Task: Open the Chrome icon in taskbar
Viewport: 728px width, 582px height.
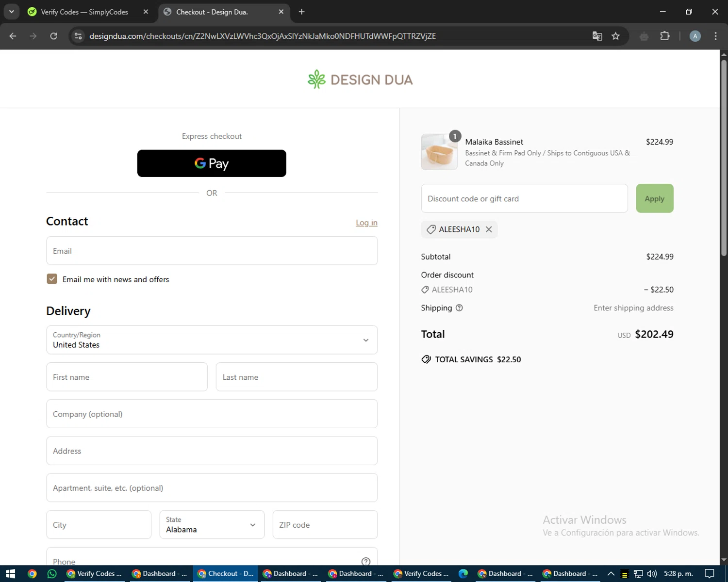Action: (x=32, y=574)
